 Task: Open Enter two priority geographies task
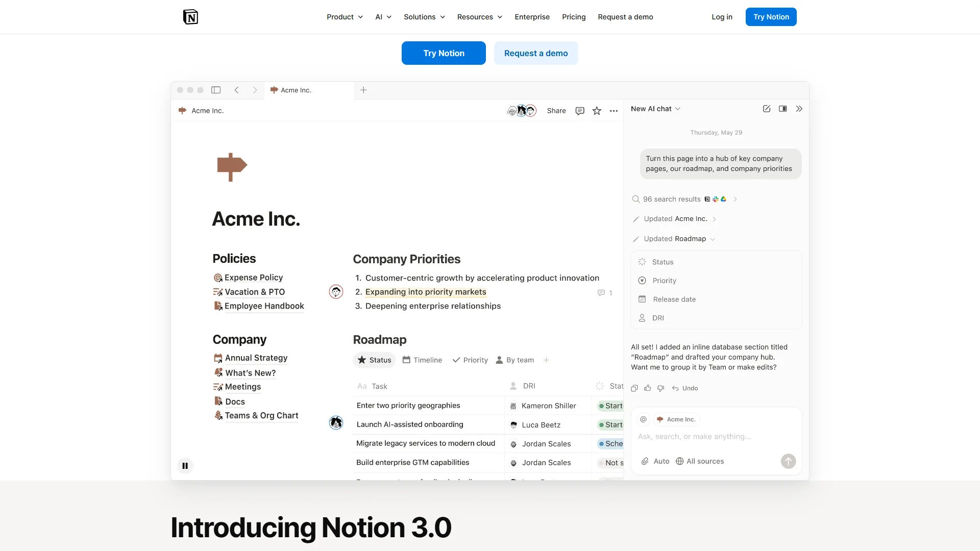tap(408, 406)
